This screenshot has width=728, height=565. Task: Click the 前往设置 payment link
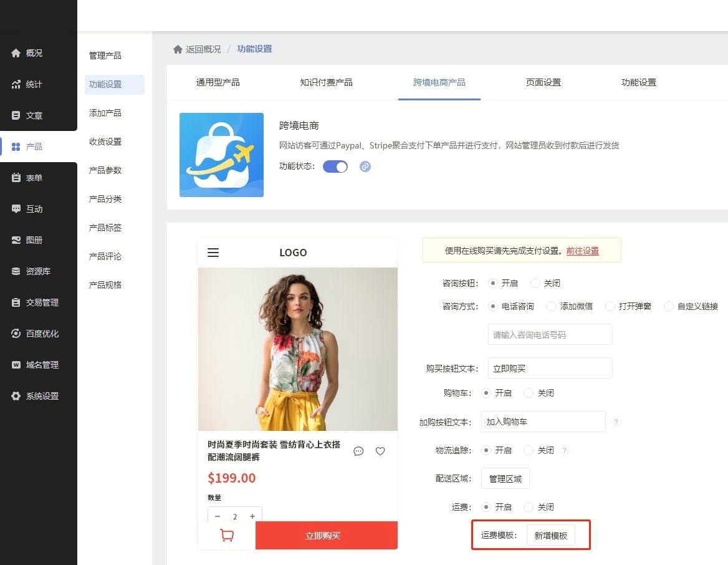[582, 251]
